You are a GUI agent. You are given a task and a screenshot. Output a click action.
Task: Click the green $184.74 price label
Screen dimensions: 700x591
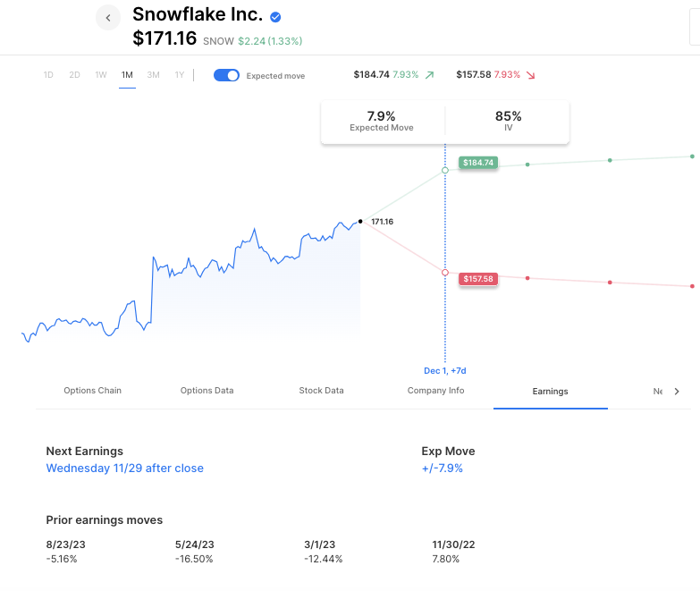coord(478,163)
